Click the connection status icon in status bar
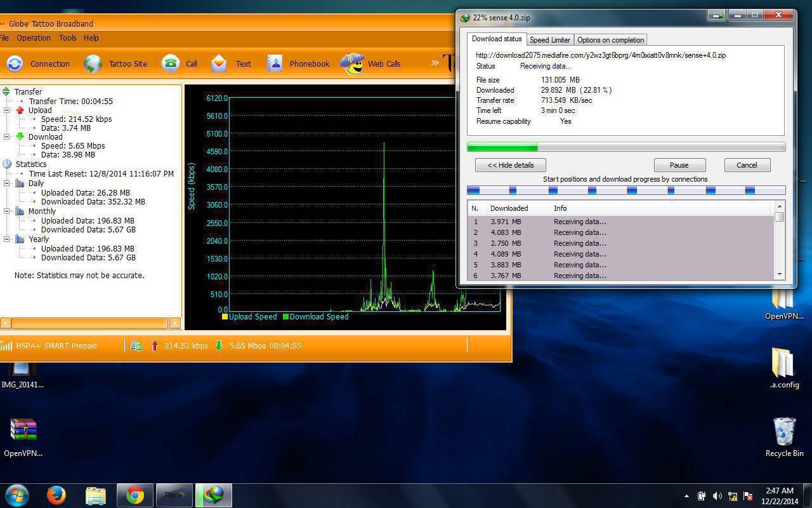This screenshot has height=508, width=812. [x=136, y=346]
